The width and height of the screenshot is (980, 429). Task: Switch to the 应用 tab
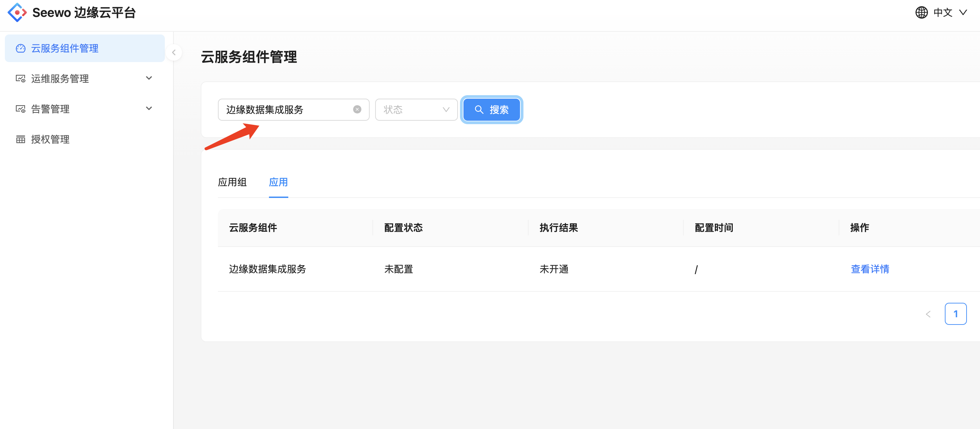pos(278,182)
